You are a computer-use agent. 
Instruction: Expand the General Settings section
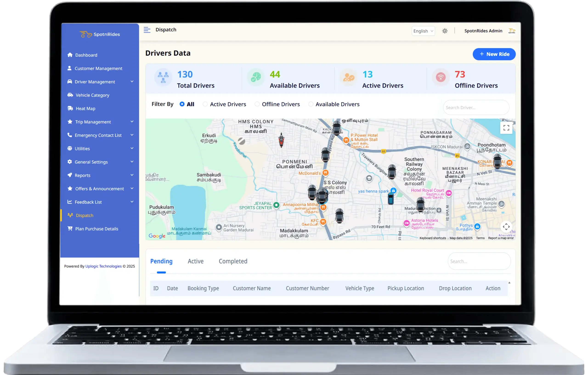tap(91, 162)
